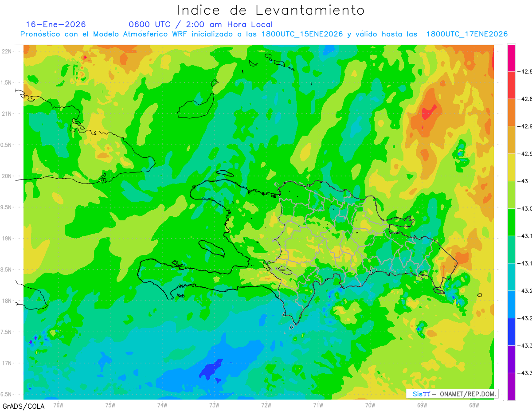Click the '72W' longitude label
Viewport: 532px width, 411px height.
pos(266,404)
